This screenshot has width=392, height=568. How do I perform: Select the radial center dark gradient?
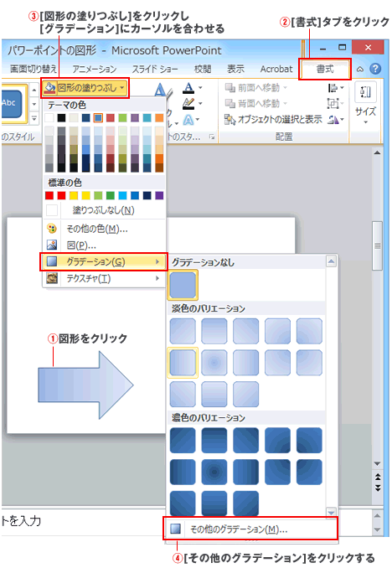tap(214, 472)
